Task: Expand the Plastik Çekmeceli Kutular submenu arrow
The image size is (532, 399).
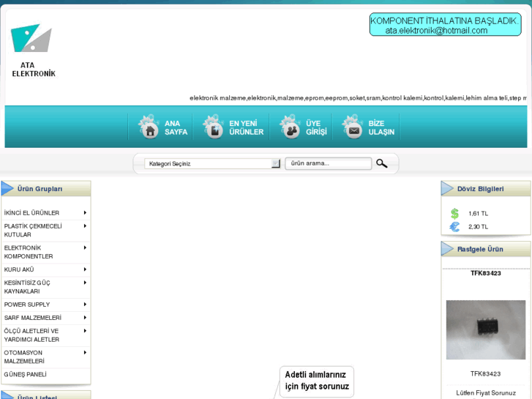Action: click(x=85, y=225)
